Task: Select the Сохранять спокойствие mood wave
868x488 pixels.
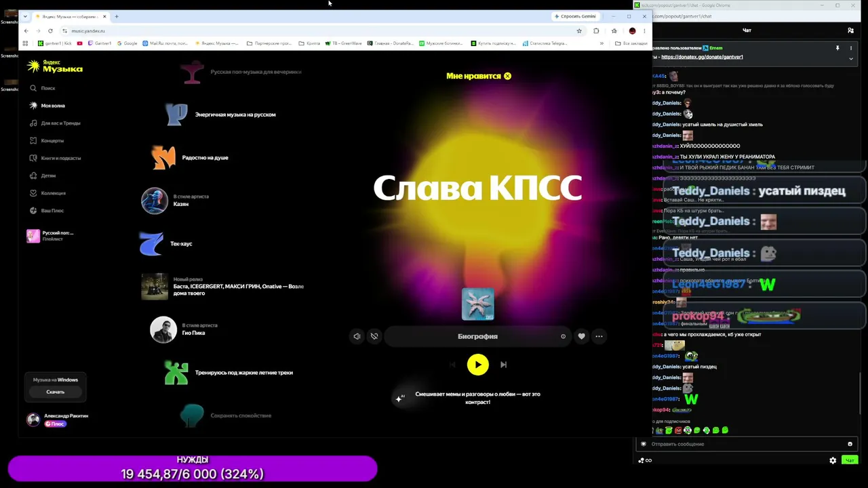Action: (226, 415)
